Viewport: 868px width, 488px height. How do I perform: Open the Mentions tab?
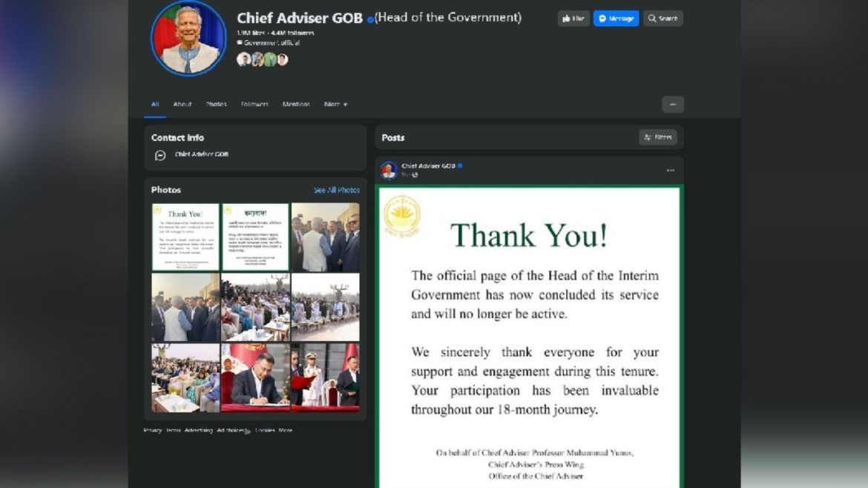(x=296, y=105)
